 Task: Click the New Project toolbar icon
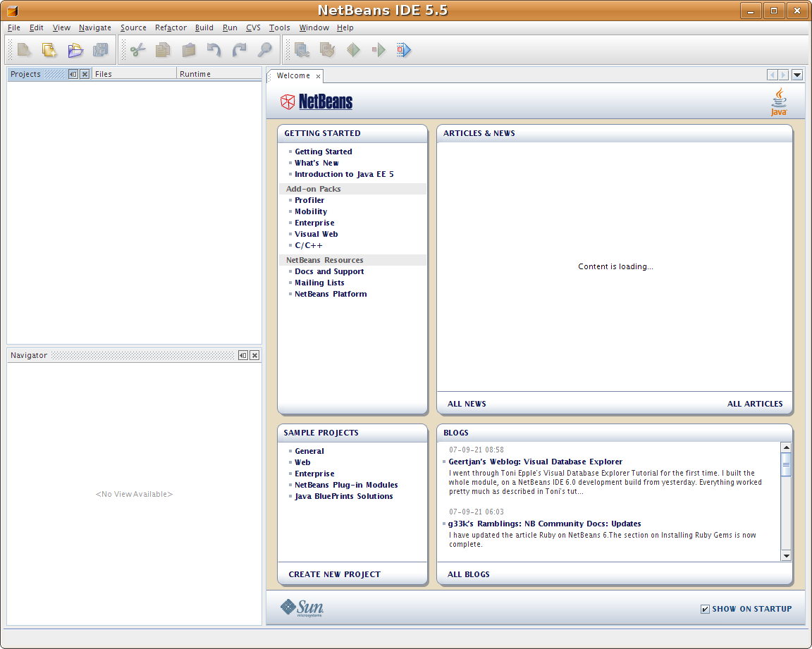coord(50,50)
